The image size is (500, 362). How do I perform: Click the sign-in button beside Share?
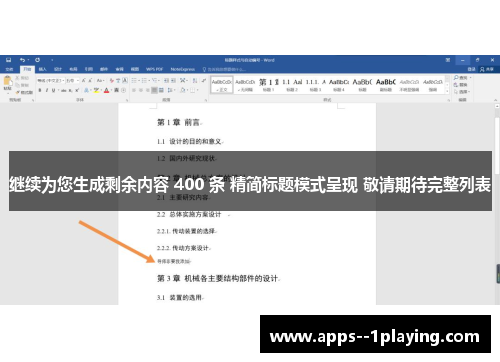coord(471,69)
